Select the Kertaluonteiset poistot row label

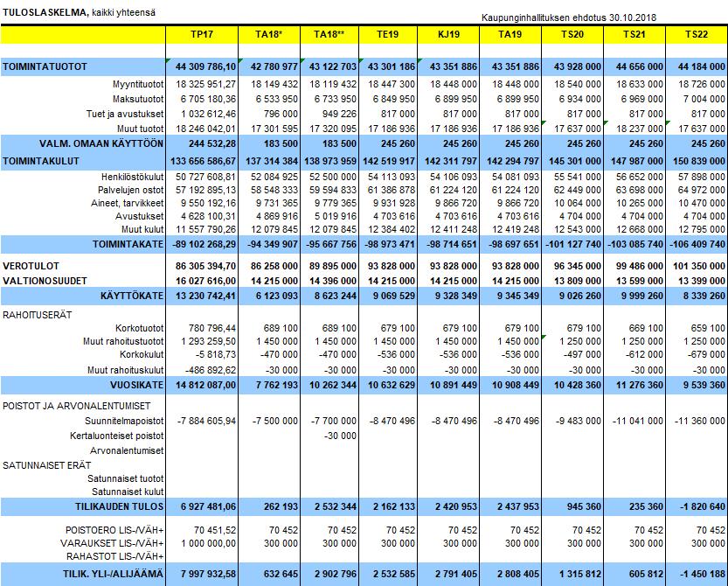[116, 436]
